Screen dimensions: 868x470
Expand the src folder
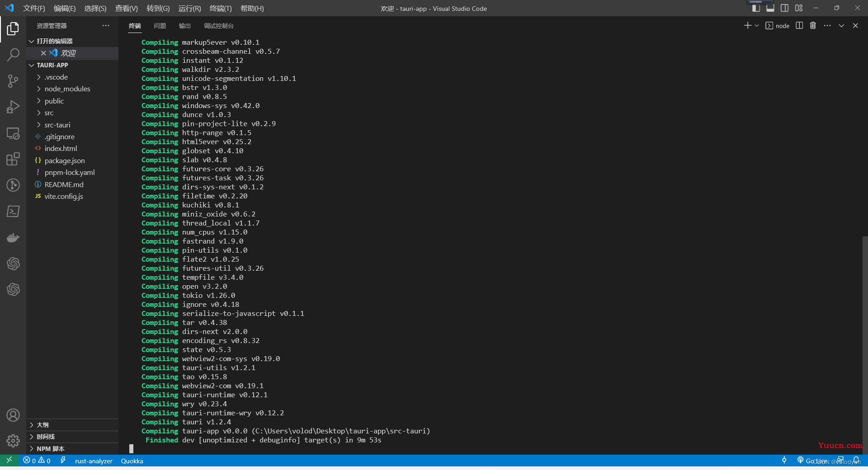[x=72, y=113]
